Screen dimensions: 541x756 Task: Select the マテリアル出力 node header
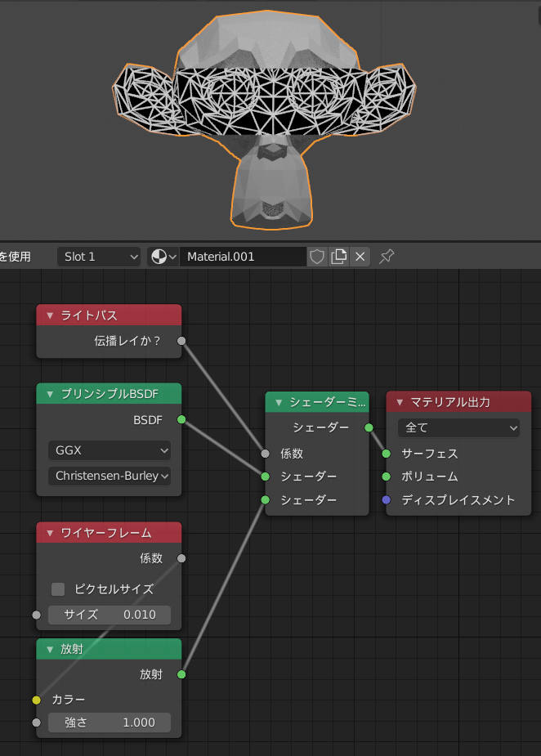tap(458, 402)
